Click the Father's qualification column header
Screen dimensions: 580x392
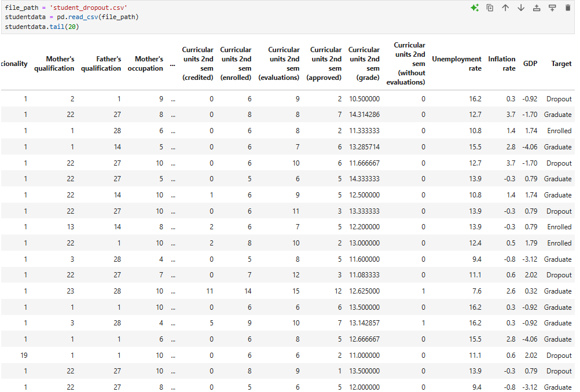coord(101,64)
